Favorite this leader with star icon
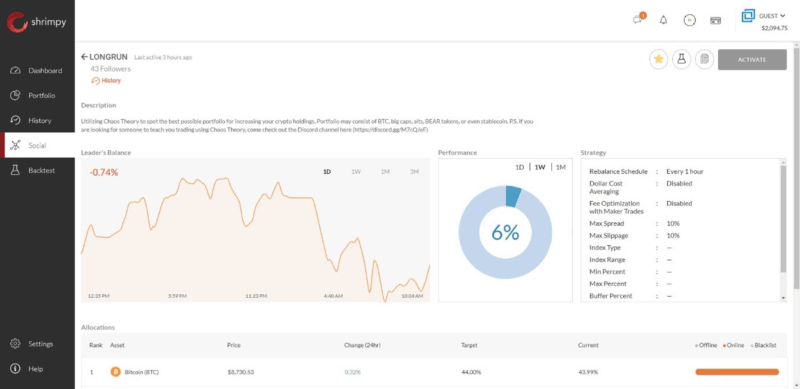This screenshot has width=800, height=389. 658,59
